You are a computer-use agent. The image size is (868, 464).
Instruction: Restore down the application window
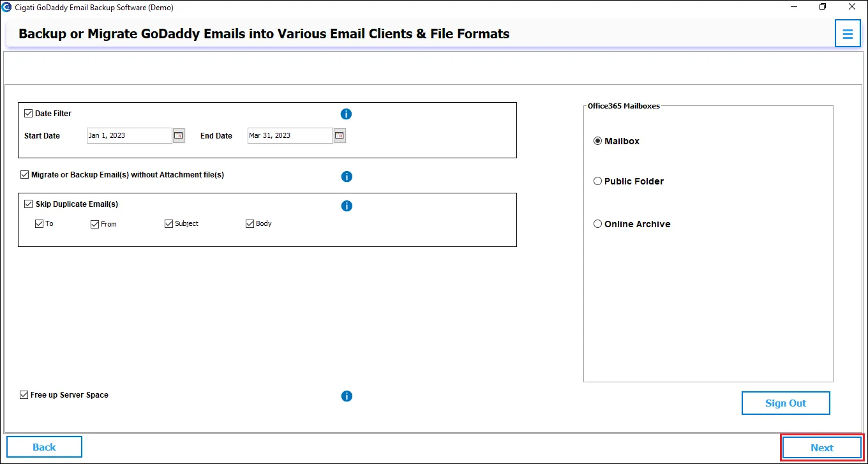pyautogui.click(x=823, y=7)
